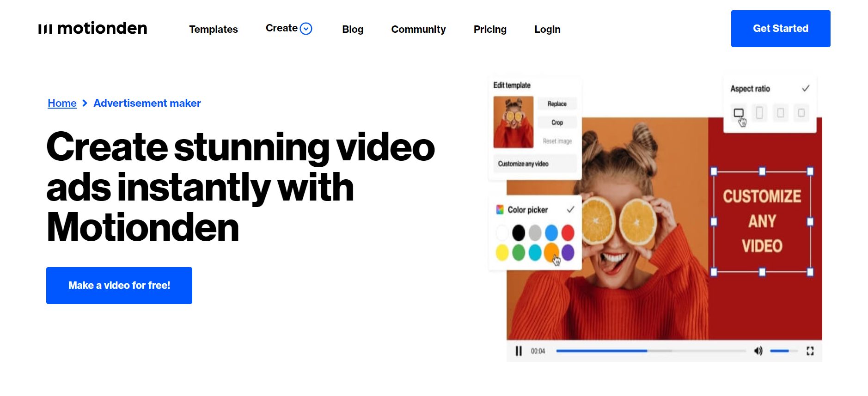Screen dimensions: 868x396
Task: Select the third aspect ratio icon
Action: point(780,113)
